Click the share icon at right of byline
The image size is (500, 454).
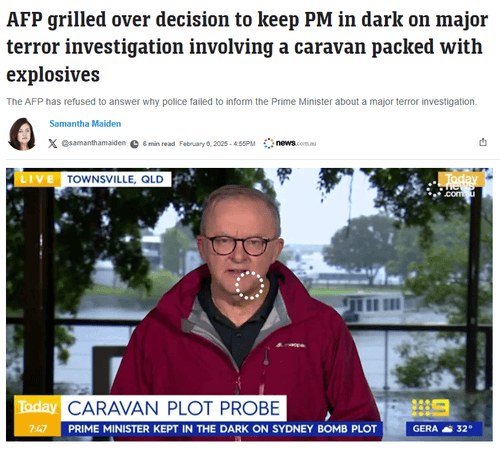click(483, 142)
